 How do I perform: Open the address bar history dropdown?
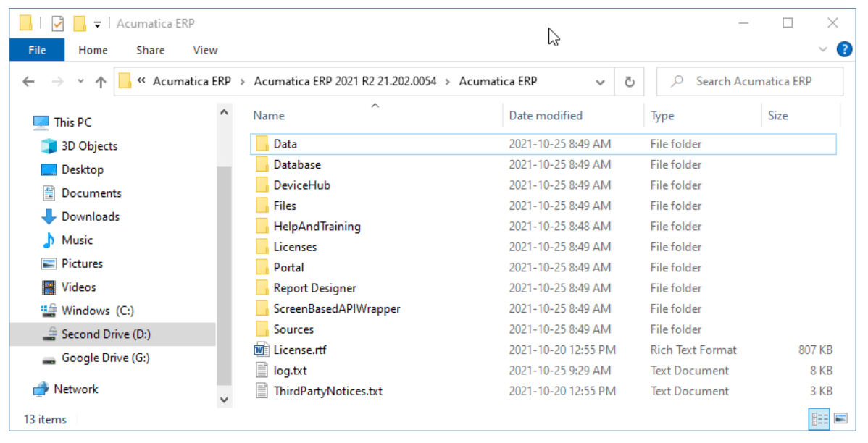600,82
